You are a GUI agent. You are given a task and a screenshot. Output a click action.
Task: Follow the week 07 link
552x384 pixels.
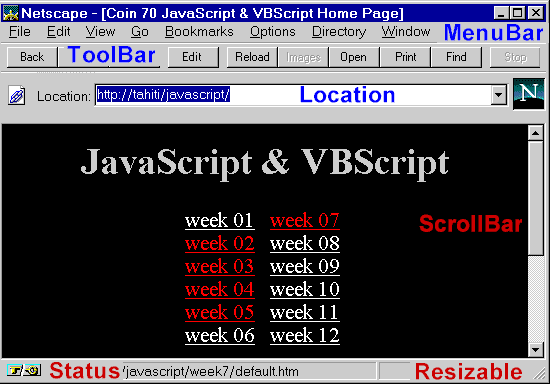pos(305,221)
